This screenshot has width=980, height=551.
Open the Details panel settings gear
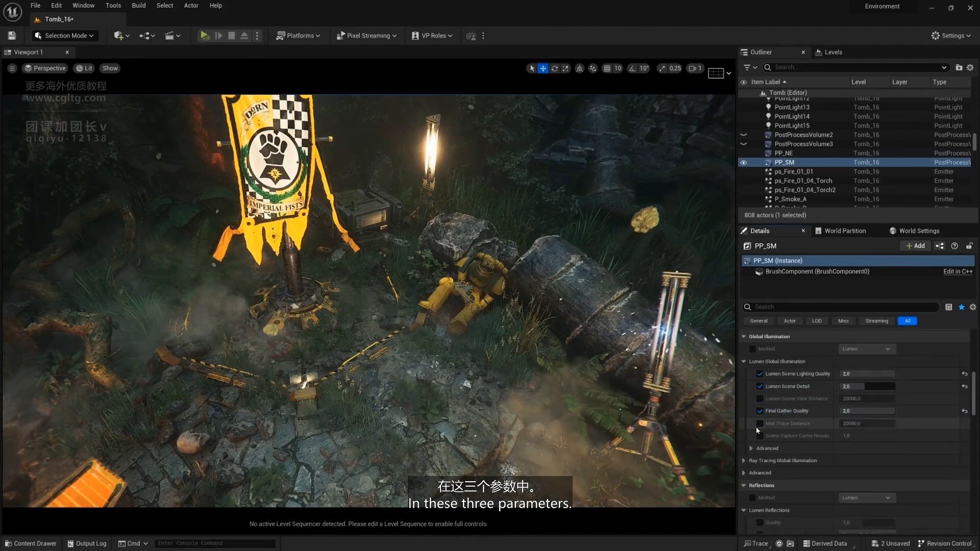[x=973, y=307]
